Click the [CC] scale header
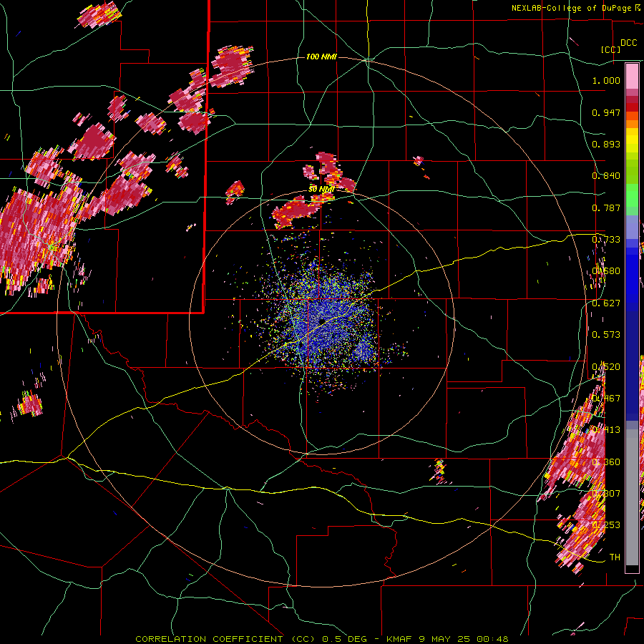This screenshot has height=644, width=644. click(611, 49)
